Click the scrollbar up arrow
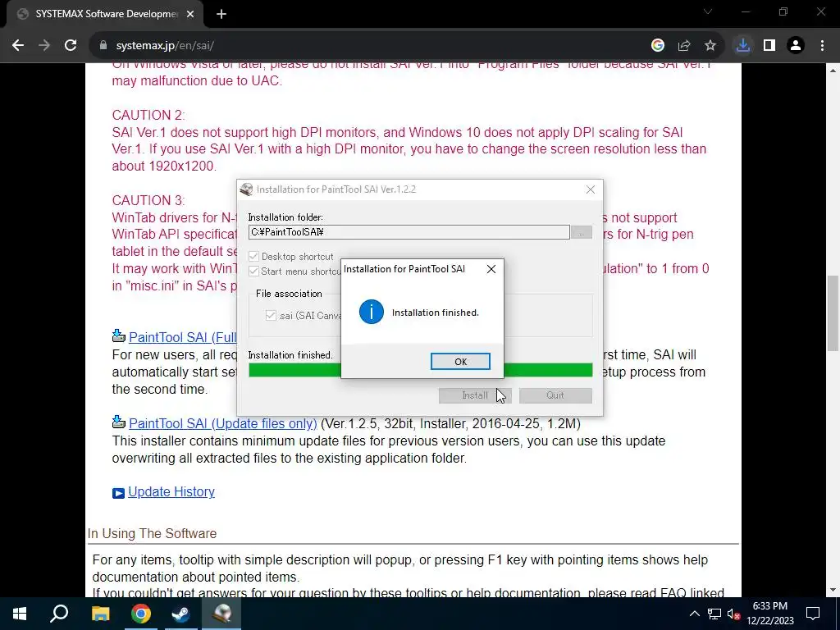Viewport: 840px width, 630px height. (833, 71)
